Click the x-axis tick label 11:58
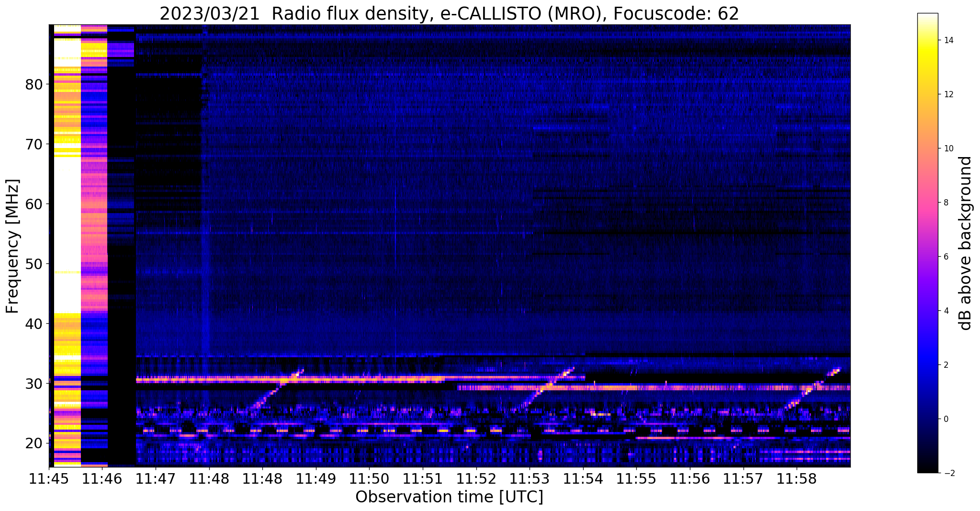 797,478
